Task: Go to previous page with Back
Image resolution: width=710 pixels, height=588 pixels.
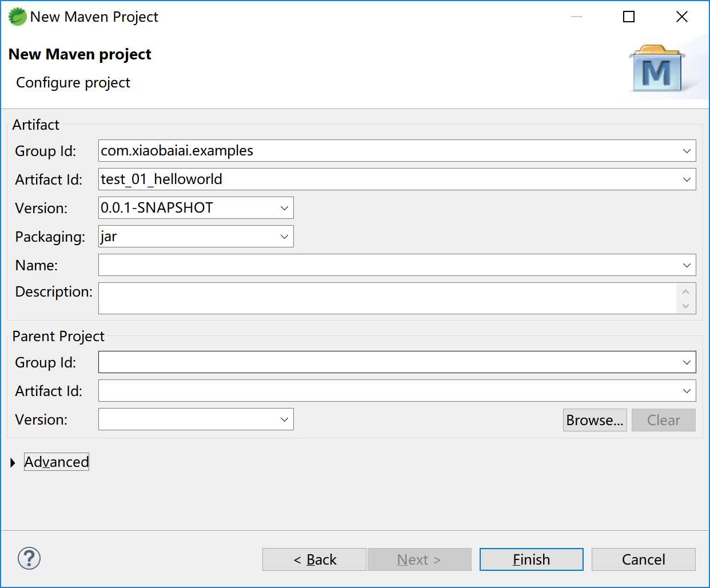Action: pyautogui.click(x=314, y=559)
